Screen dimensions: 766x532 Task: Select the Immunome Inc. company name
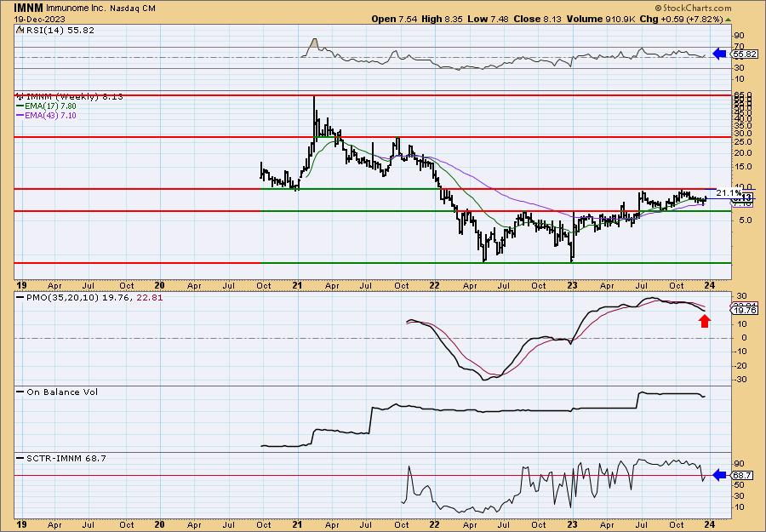point(77,9)
